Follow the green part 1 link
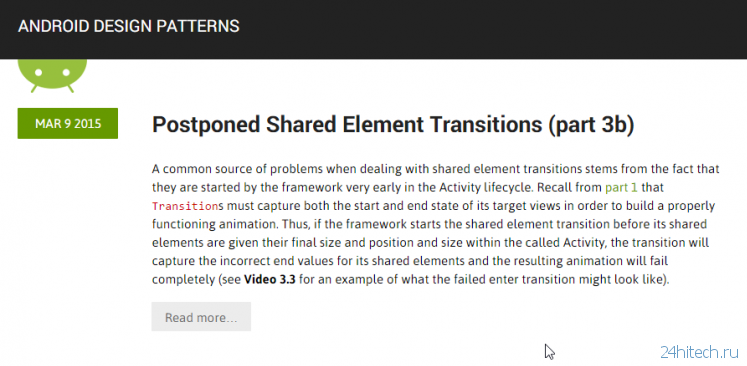The width and height of the screenshot is (747, 366). (621, 188)
